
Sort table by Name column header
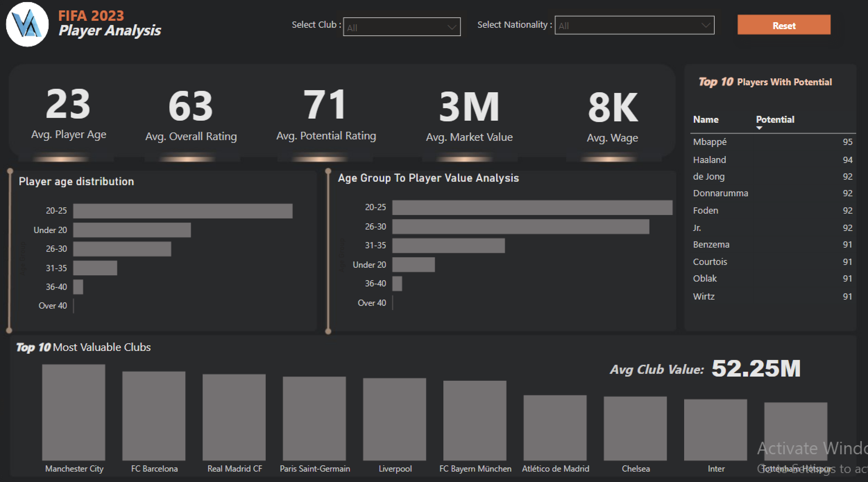pyautogui.click(x=705, y=120)
